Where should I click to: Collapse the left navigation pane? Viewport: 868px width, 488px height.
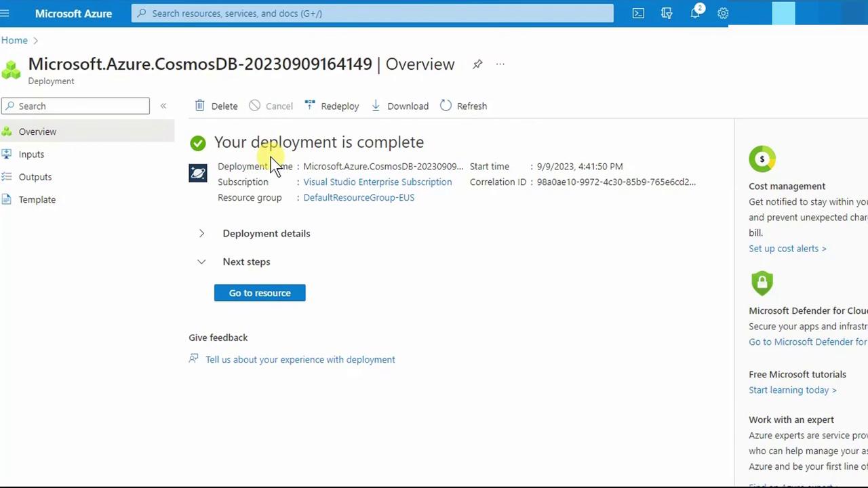click(163, 106)
